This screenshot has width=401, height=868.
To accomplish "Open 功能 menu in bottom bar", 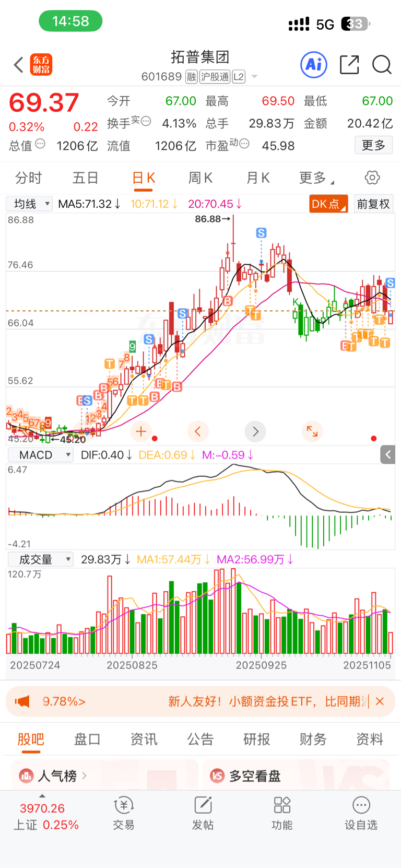I will tap(282, 814).
